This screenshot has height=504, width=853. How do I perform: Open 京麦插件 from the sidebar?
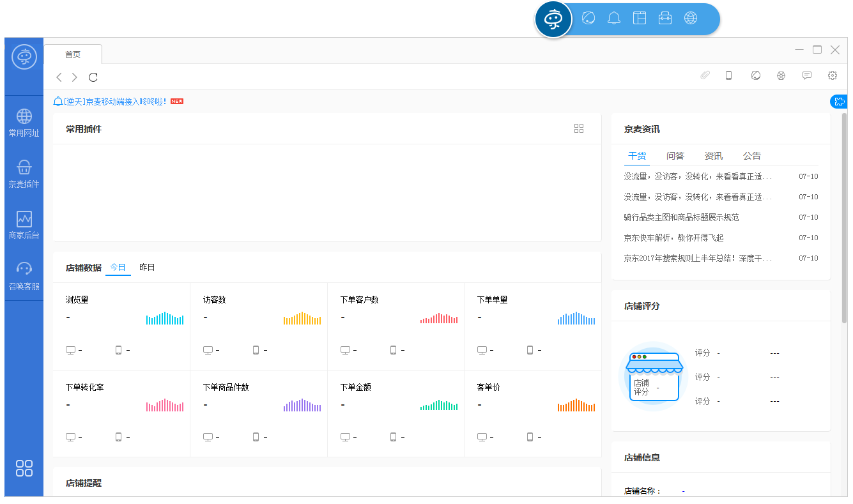pyautogui.click(x=24, y=174)
